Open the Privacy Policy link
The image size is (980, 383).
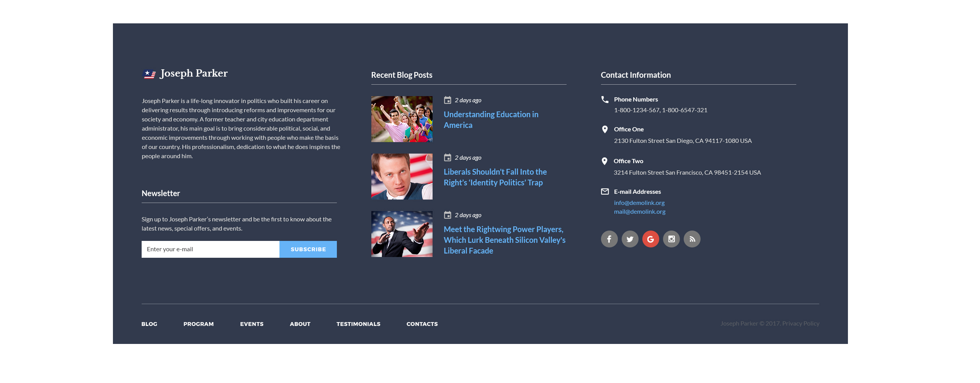801,324
